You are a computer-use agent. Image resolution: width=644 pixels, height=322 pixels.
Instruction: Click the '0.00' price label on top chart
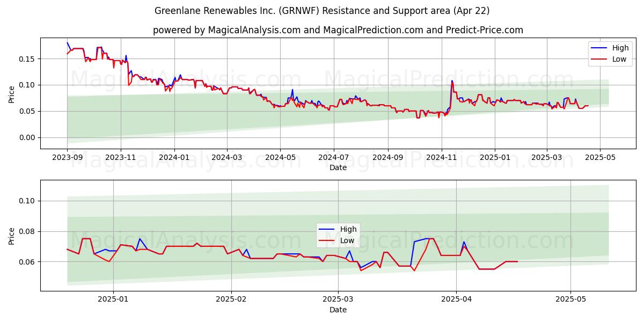click(28, 137)
